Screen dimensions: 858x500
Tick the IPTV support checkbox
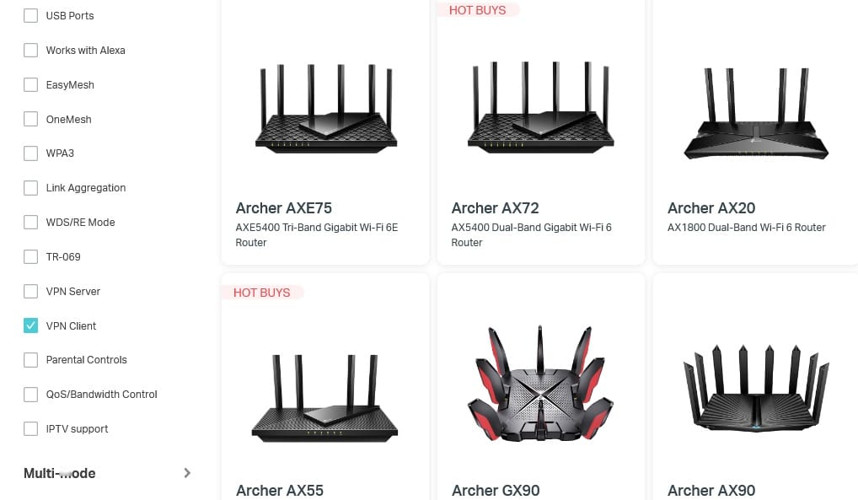pos(31,429)
